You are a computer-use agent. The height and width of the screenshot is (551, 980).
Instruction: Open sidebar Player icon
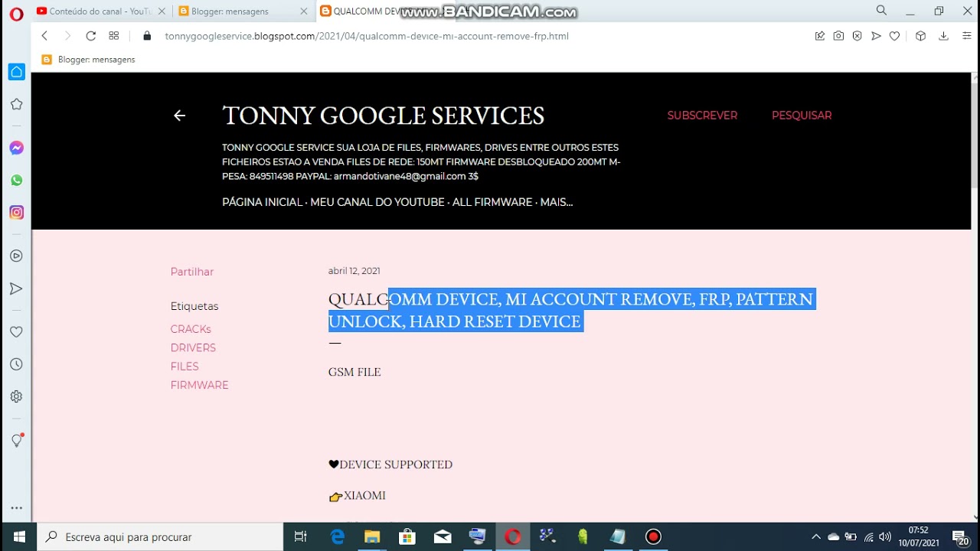(x=16, y=256)
